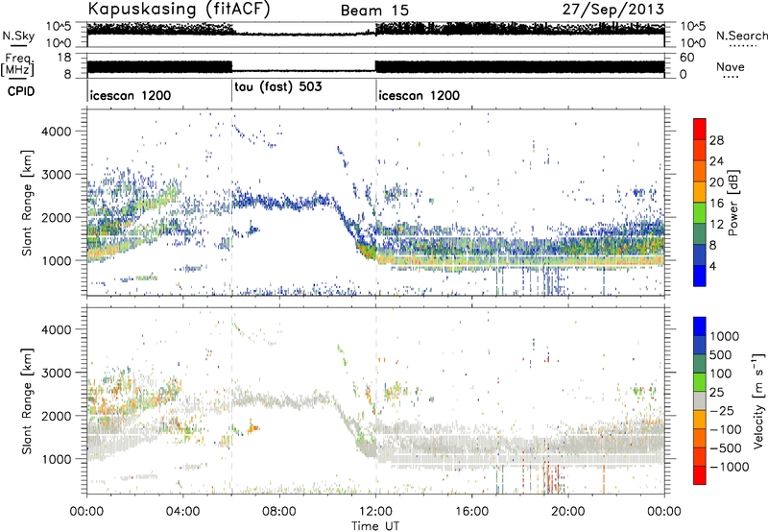Click the Power [dB] color bar
This screenshot has height=532, width=768.
coord(700,203)
